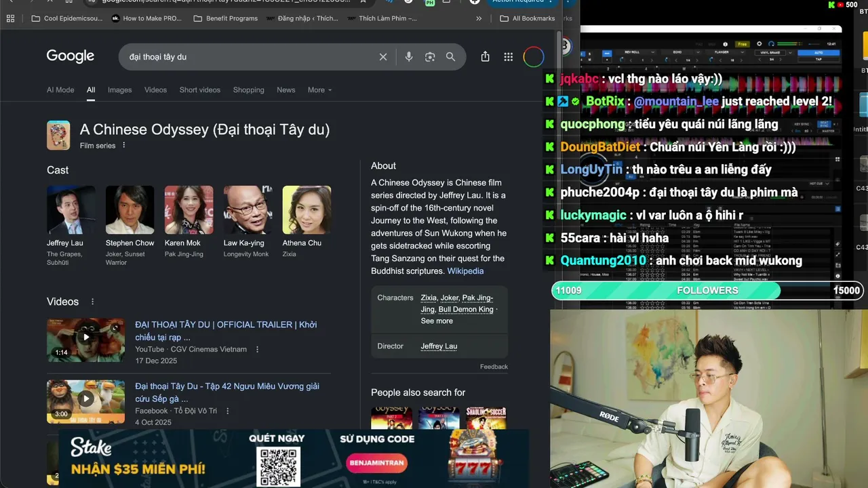Screen dimensions: 868x488
Task: Select the All results tab
Action: pos(91,90)
